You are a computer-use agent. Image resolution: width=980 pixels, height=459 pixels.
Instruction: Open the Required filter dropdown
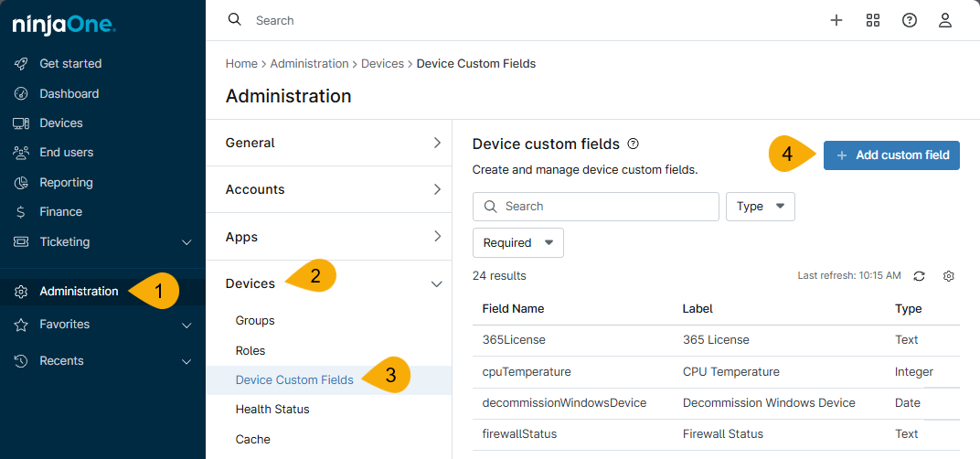[x=517, y=243]
